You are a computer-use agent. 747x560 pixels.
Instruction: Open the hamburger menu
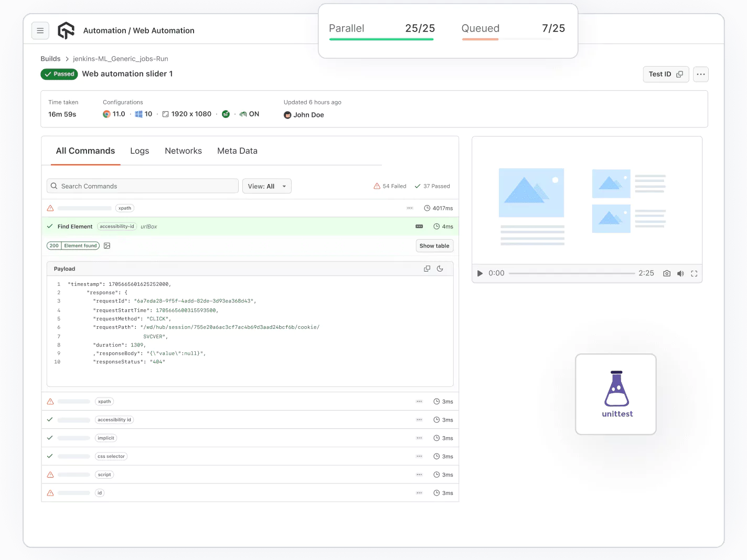pos(40,31)
